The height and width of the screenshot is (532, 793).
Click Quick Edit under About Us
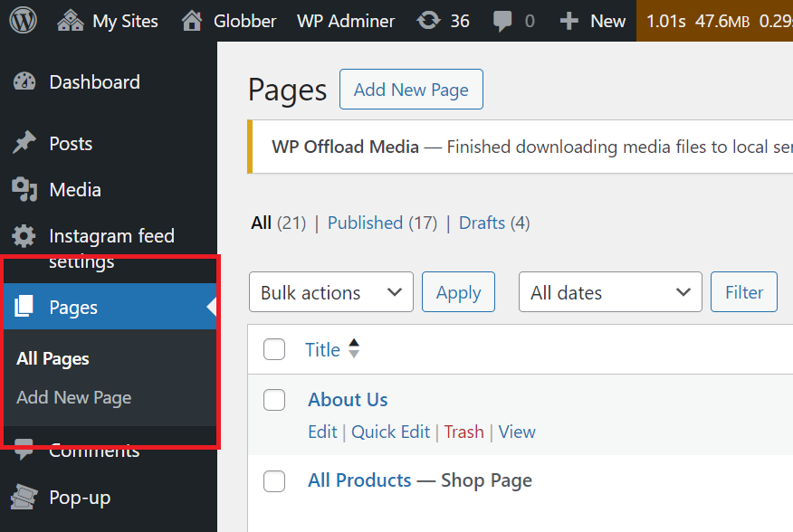[390, 432]
